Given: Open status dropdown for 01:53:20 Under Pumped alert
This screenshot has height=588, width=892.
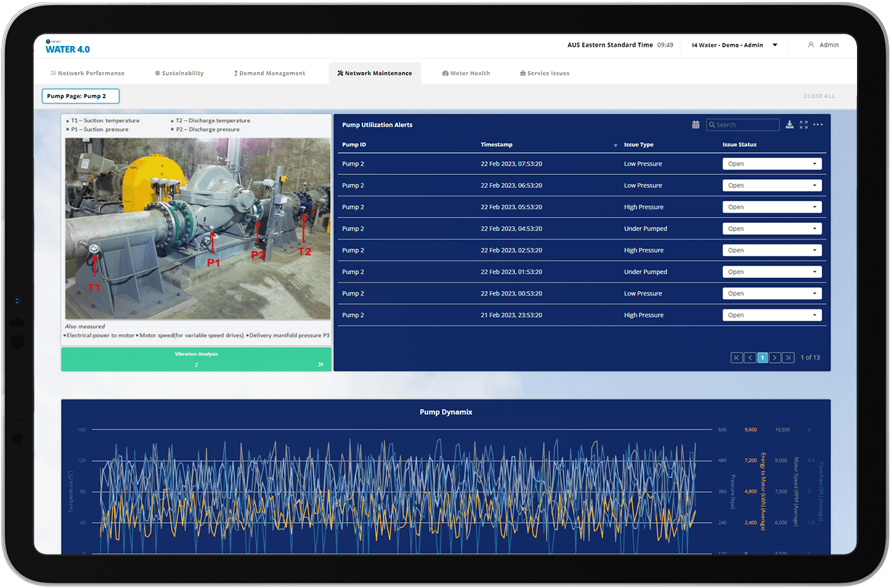Looking at the screenshot, I should pos(772,272).
